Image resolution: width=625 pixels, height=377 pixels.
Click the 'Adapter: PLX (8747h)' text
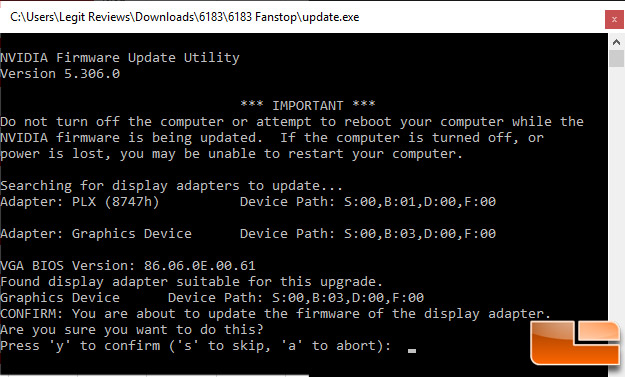(80, 202)
